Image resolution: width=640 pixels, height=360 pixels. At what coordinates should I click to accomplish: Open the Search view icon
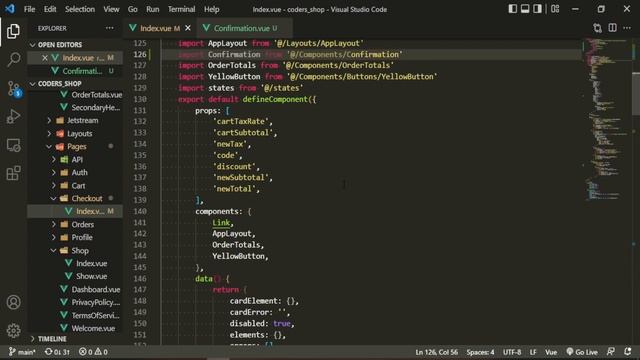13,60
